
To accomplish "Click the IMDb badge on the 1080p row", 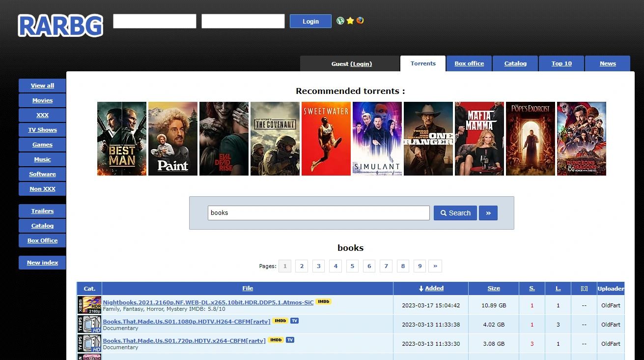I will [x=280, y=321].
